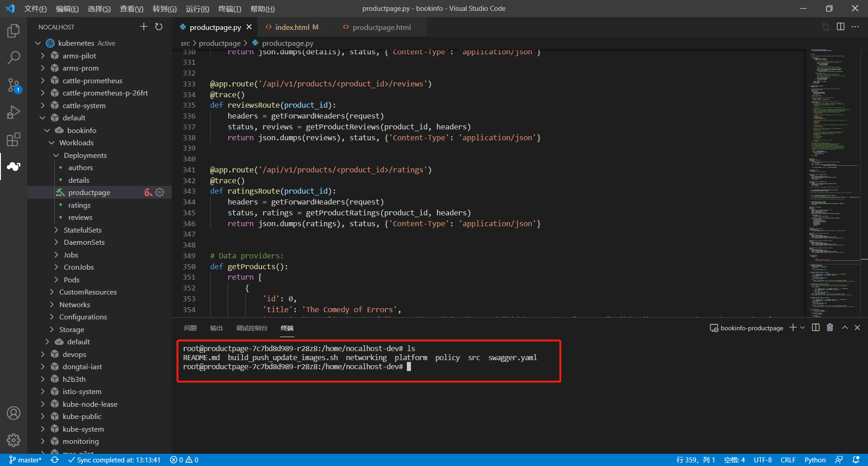Image resolution: width=868 pixels, height=466 pixels.
Task: Open the Explorer view in activity bar
Action: click(14, 31)
